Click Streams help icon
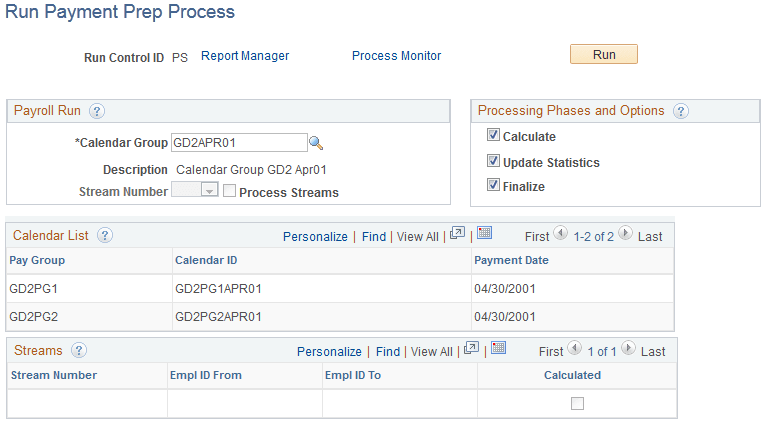The width and height of the screenshot is (765, 423). pos(79,351)
